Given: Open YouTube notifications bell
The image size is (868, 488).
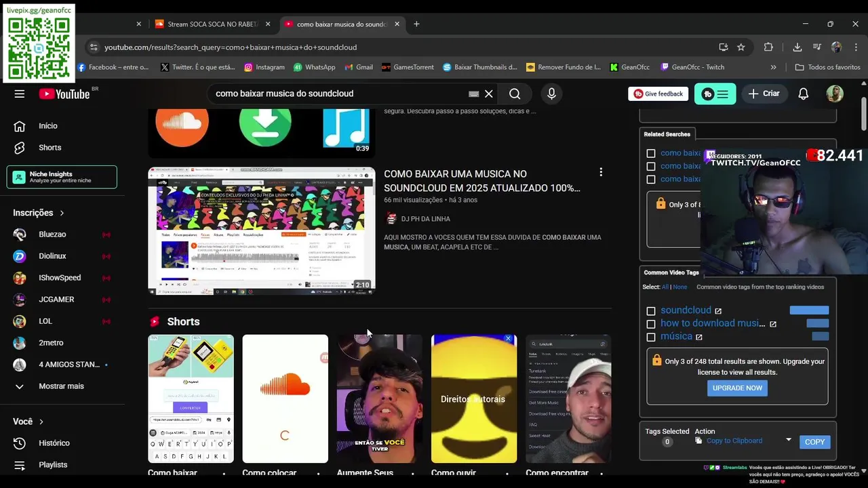Looking at the screenshot, I should coord(803,94).
